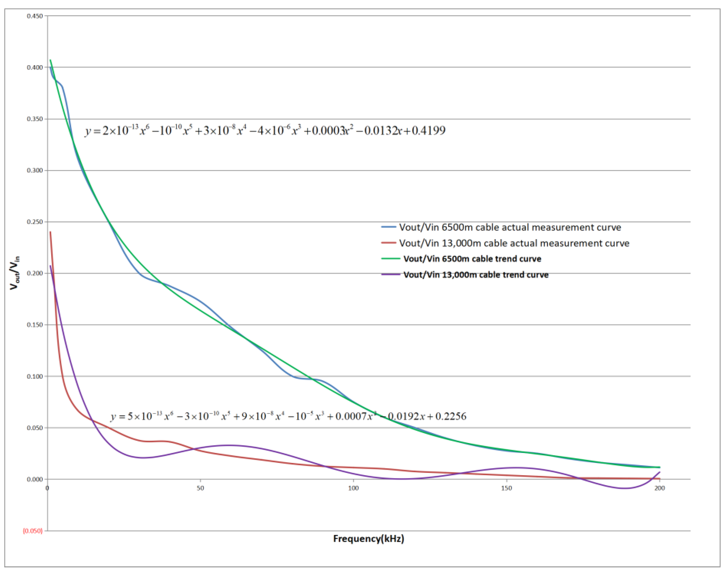Screen dimensions: 728x574
Task: Select 'Vout/Vin 6500m cable actual measurement curve' legend
Action: 510,228
